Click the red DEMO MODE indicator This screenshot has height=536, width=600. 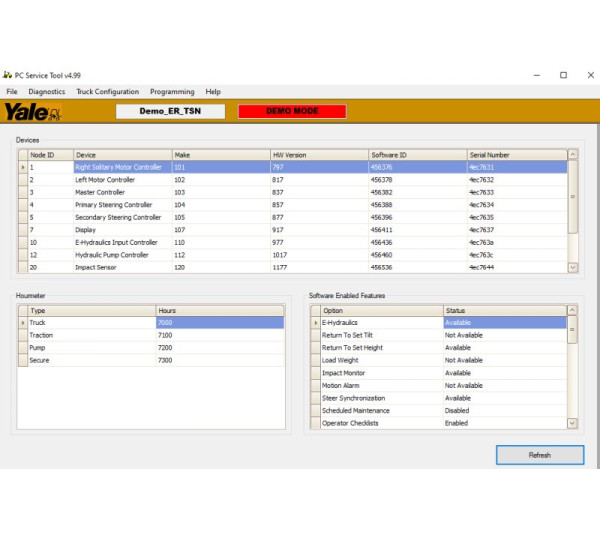pyautogui.click(x=292, y=111)
